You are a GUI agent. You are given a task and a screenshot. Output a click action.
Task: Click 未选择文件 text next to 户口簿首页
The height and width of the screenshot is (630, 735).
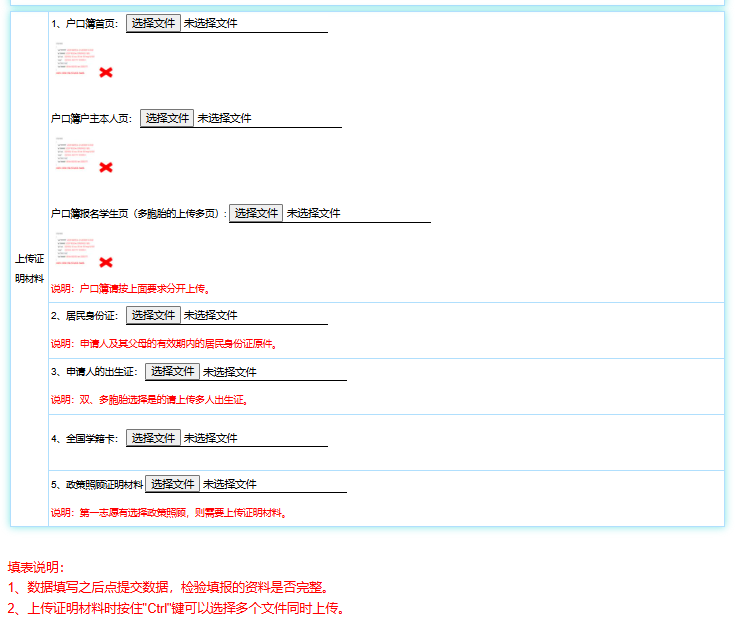(x=210, y=23)
